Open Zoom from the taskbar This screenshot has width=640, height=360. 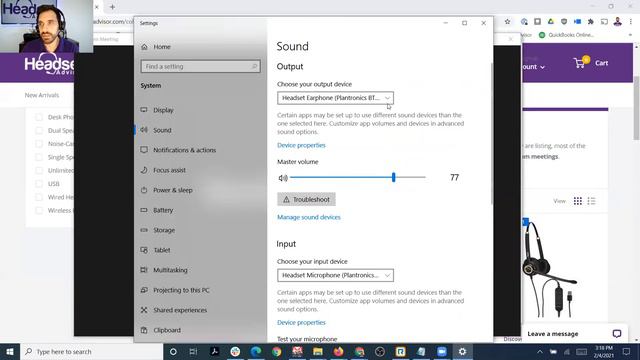coord(442,351)
